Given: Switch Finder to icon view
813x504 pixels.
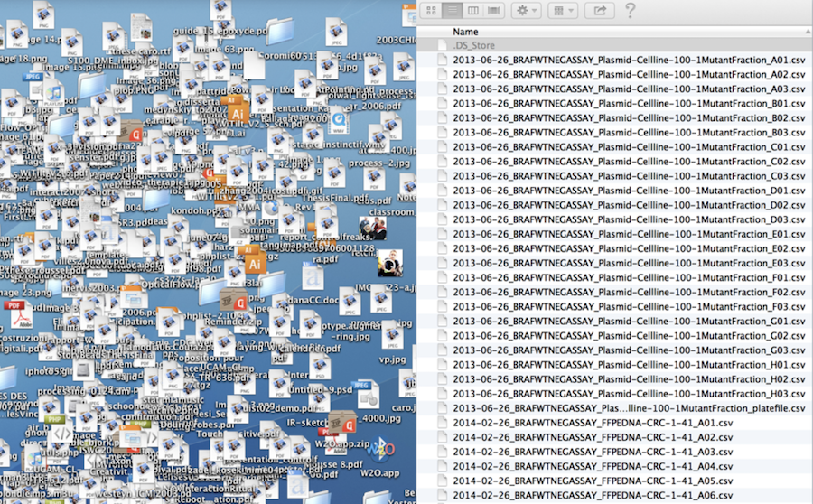Looking at the screenshot, I should (431, 10).
